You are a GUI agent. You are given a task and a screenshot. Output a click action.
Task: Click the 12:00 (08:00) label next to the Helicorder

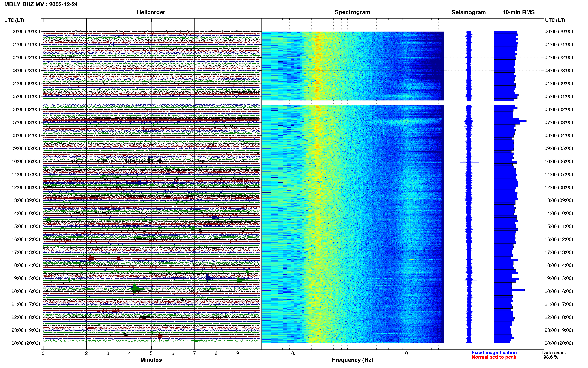[x=26, y=187]
